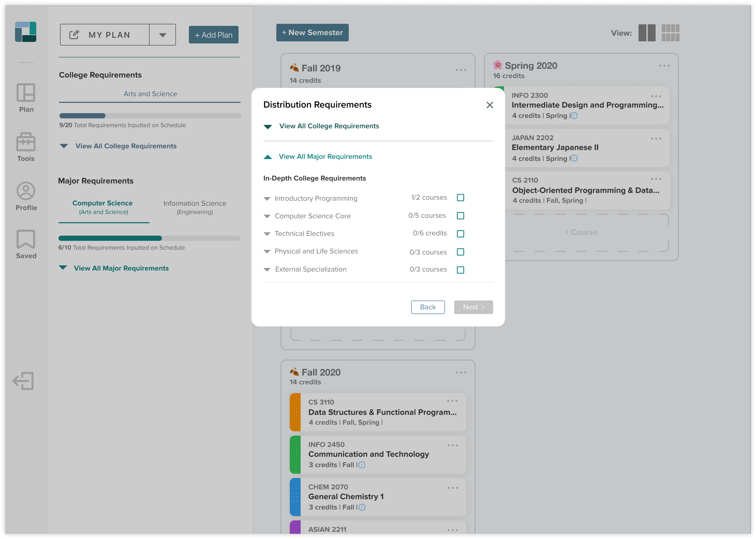Click the major requirements progress bar

point(149,238)
